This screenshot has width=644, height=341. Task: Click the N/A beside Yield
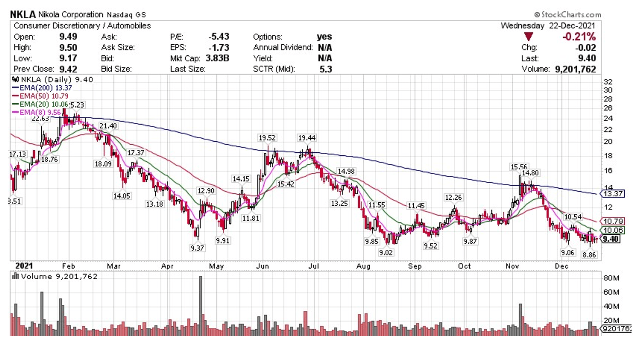[x=325, y=58]
